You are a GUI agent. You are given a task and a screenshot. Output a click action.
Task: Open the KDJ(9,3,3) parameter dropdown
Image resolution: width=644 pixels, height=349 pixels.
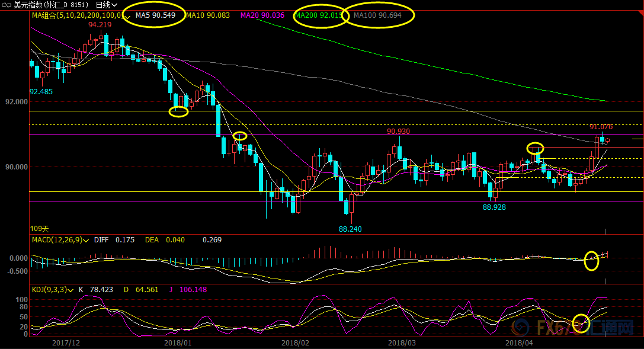pyautogui.click(x=71, y=290)
